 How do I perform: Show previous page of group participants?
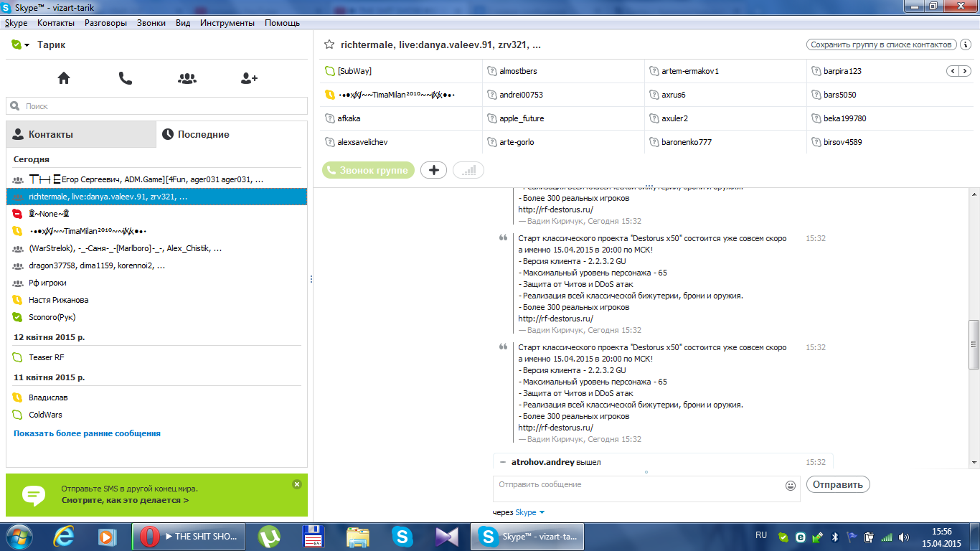click(x=953, y=70)
